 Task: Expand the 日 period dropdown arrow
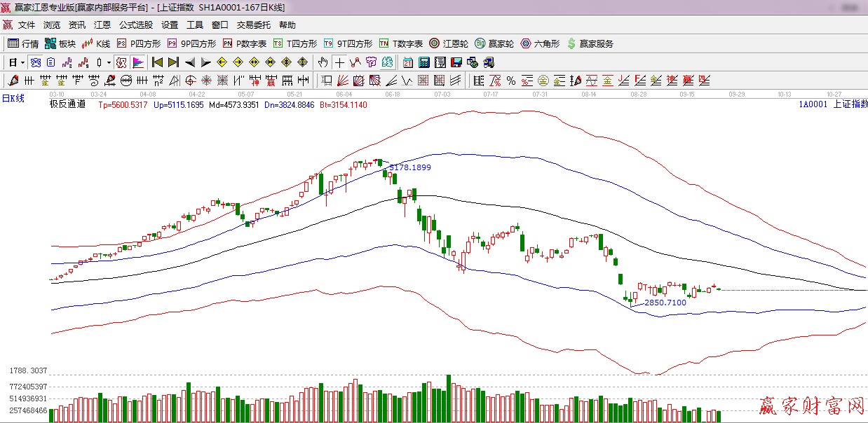22,62
